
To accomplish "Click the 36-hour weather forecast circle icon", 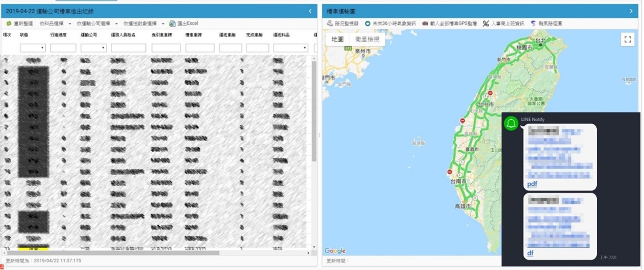I will click(x=367, y=23).
